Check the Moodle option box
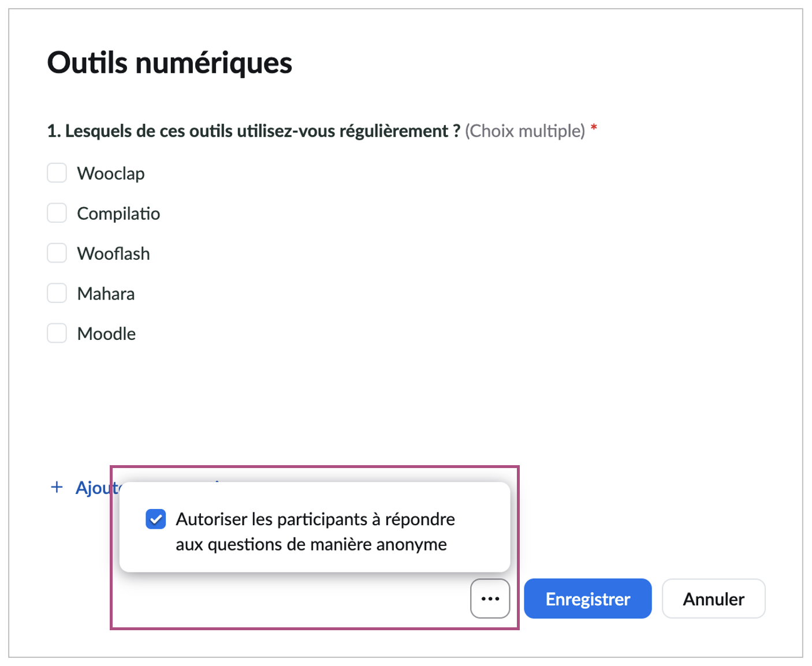Image resolution: width=812 pixels, height=666 pixels. click(x=57, y=333)
